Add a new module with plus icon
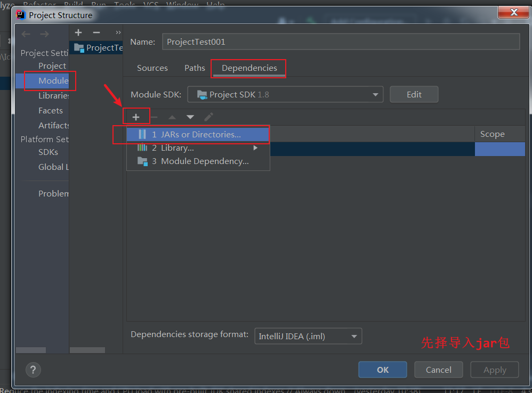The height and width of the screenshot is (393, 532). tap(78, 32)
